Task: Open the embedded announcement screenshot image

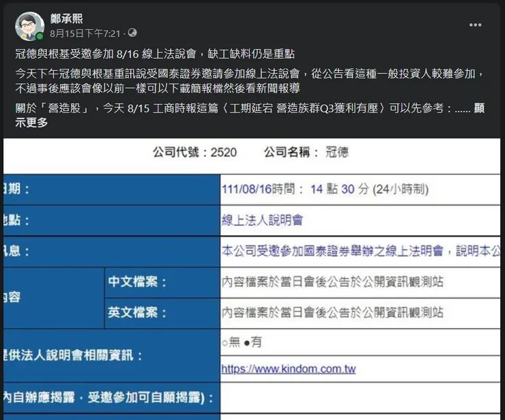Action: coord(252,279)
